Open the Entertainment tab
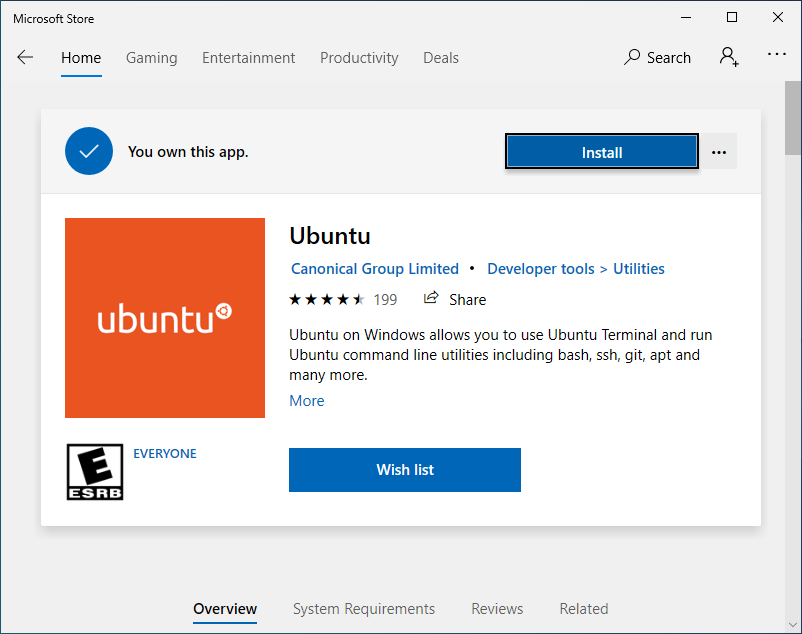 point(249,58)
